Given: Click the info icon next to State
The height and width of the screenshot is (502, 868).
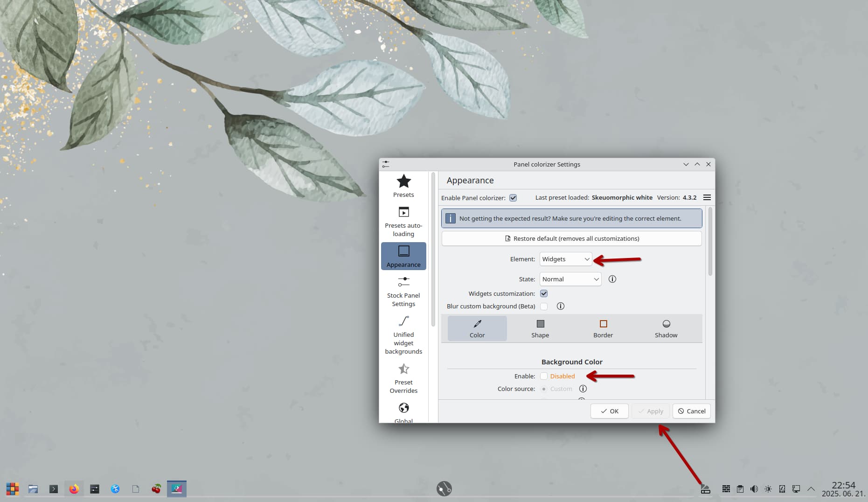Looking at the screenshot, I should click(x=612, y=279).
